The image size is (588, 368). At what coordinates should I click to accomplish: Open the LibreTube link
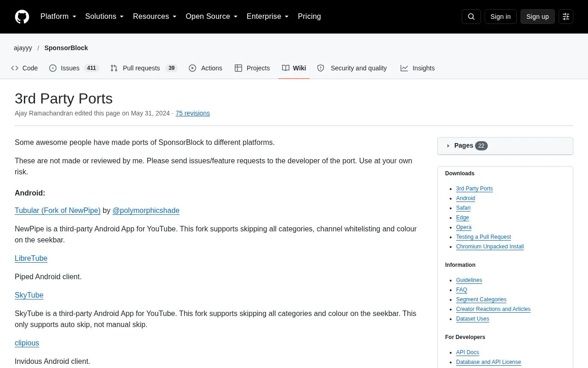tap(31, 259)
